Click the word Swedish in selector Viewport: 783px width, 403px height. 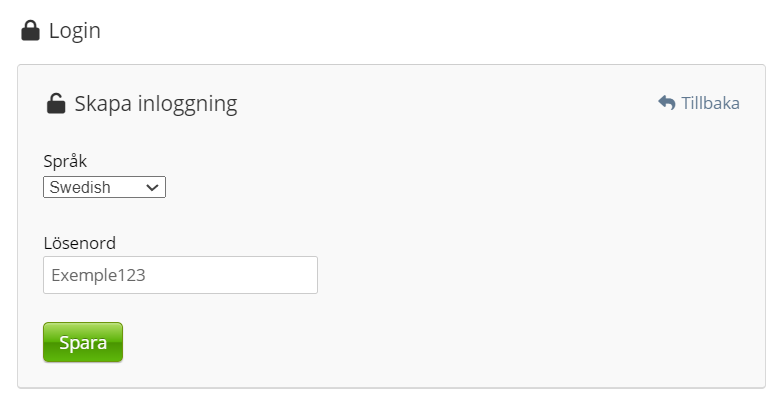coord(80,187)
